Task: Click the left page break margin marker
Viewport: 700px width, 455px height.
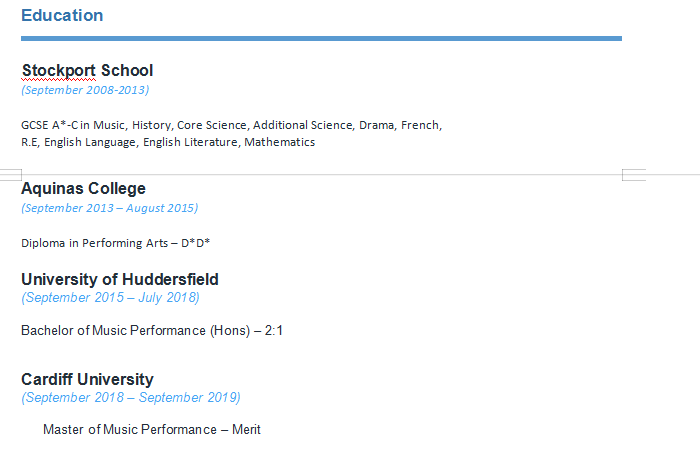Action: [10, 175]
